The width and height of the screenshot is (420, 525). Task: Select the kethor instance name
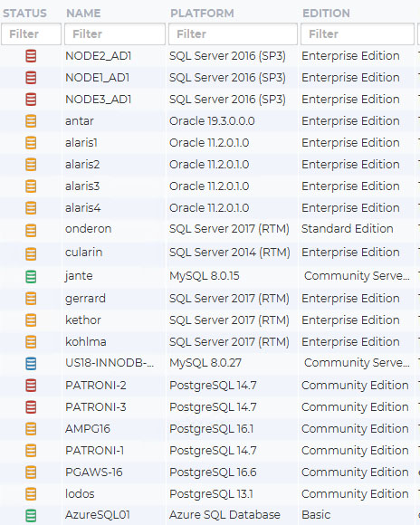pyautogui.click(x=83, y=320)
